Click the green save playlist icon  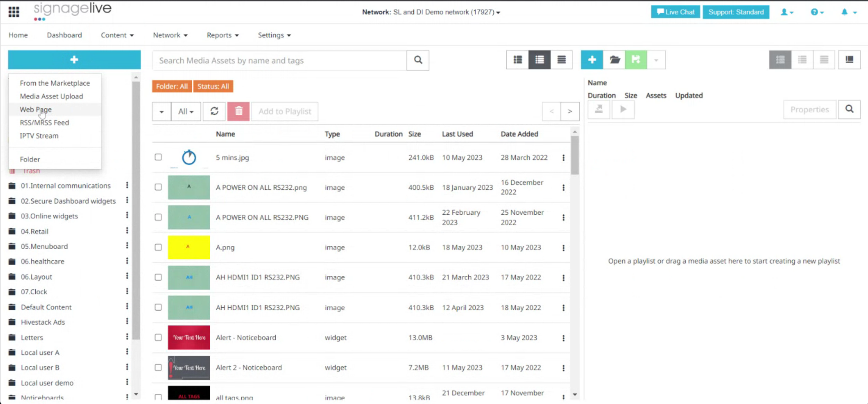[636, 60]
